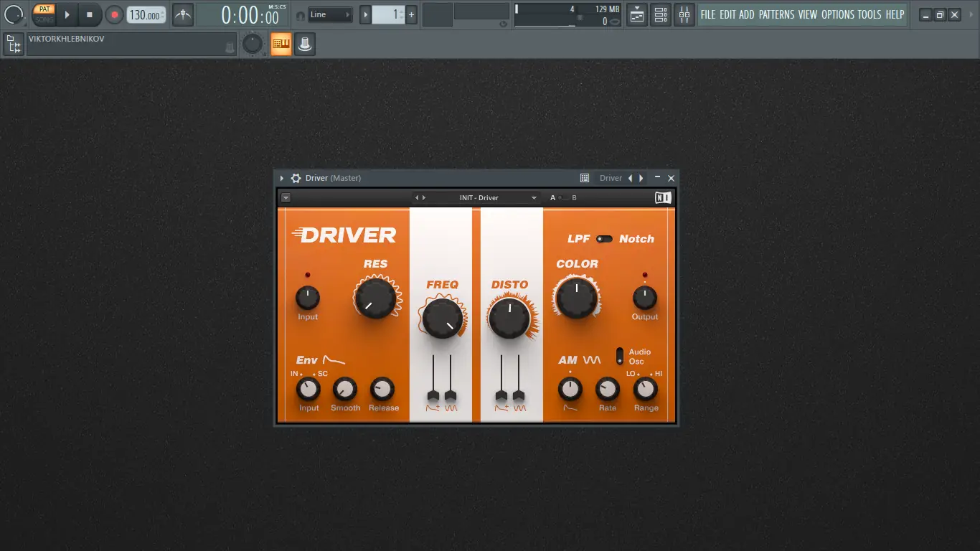Open the mixer view icon

(684, 14)
